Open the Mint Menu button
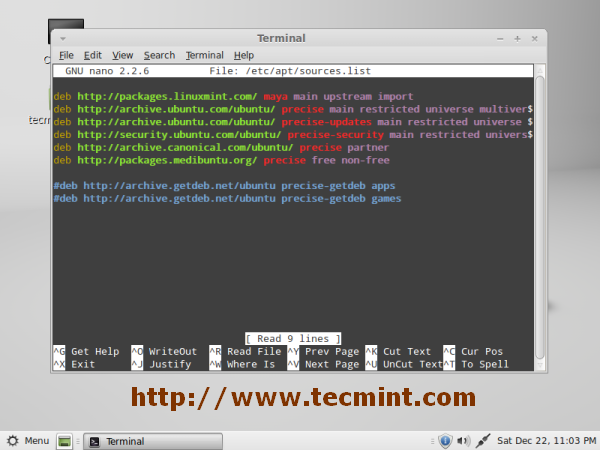Image resolution: width=600 pixels, height=450 pixels. point(28,441)
